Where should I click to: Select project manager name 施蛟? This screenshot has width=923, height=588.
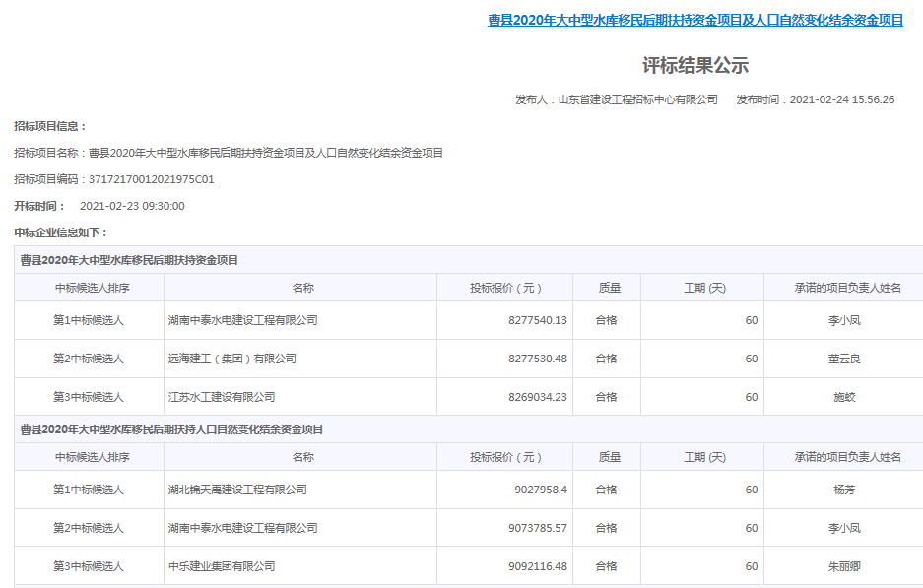point(844,397)
